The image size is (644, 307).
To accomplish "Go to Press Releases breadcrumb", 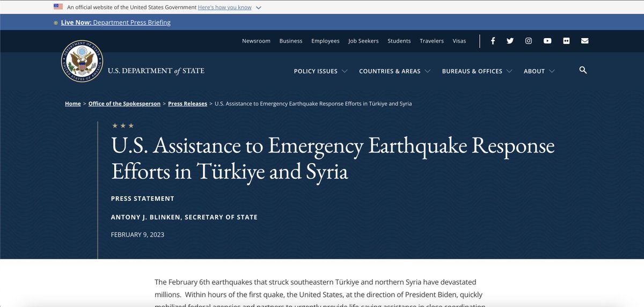I will (x=187, y=104).
